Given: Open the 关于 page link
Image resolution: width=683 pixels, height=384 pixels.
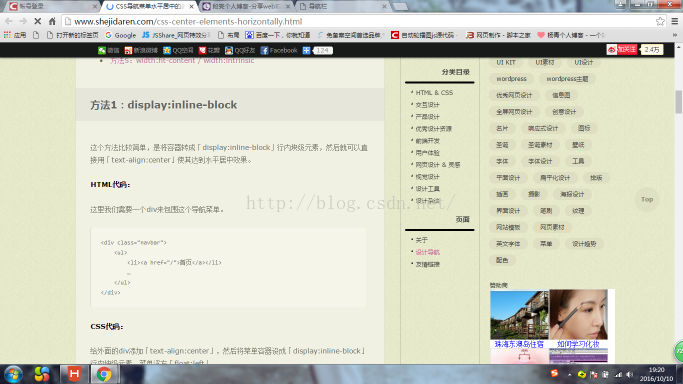Looking at the screenshot, I should [421, 240].
